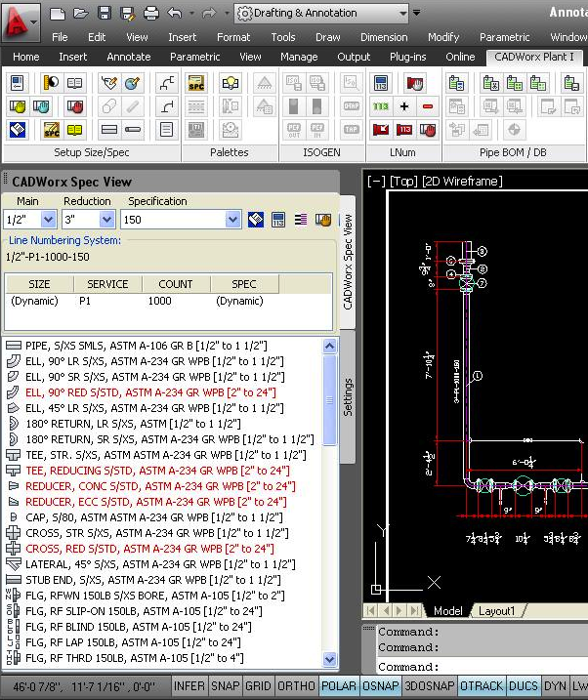Click the ISOGEN TAP icon
Viewport: 588px width, 700px height.
click(351, 130)
